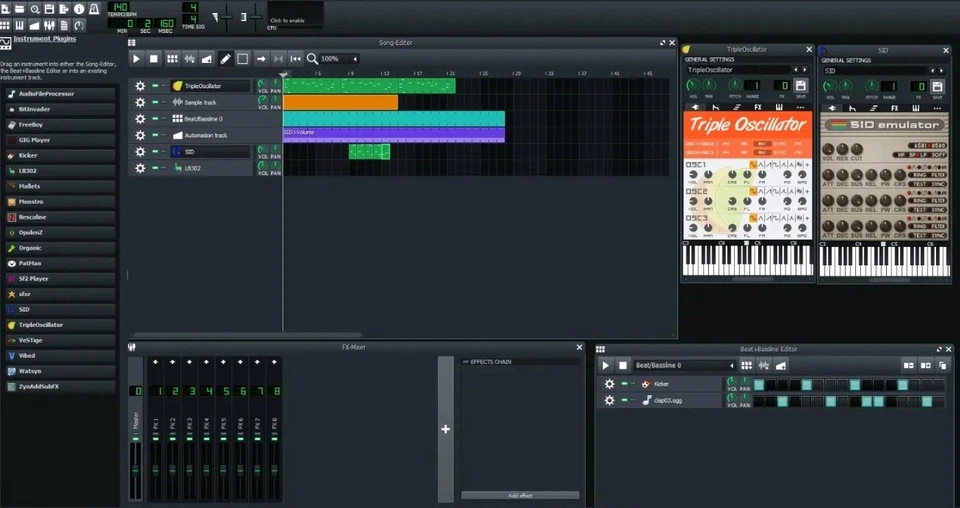This screenshot has height=508, width=960.
Task: Remove steps icon in Beat+Bassline Editor
Action: [x=909, y=365]
